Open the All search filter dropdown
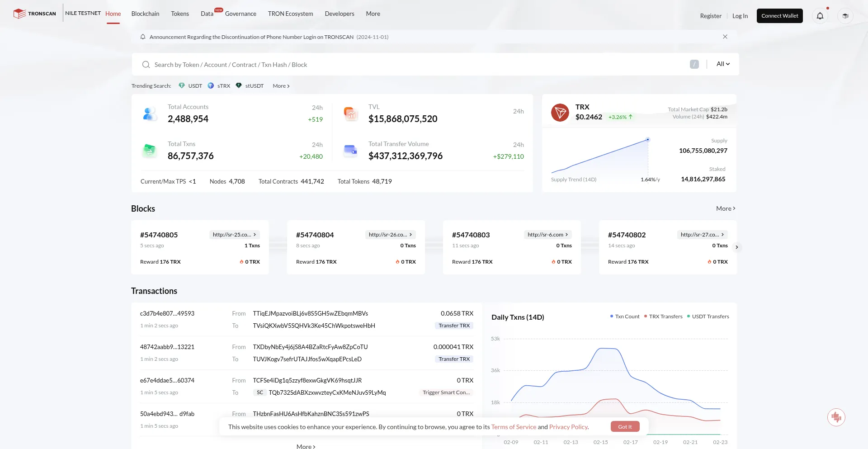Image resolution: width=868 pixels, height=449 pixels. [x=723, y=64]
